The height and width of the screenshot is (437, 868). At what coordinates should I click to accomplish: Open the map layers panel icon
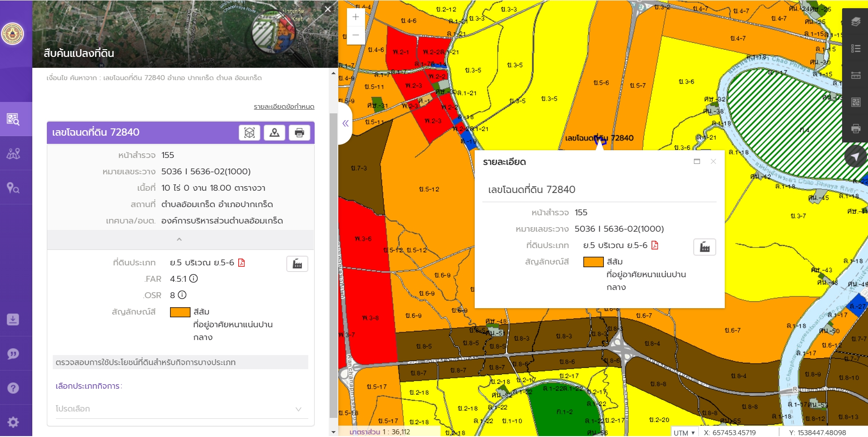click(855, 22)
